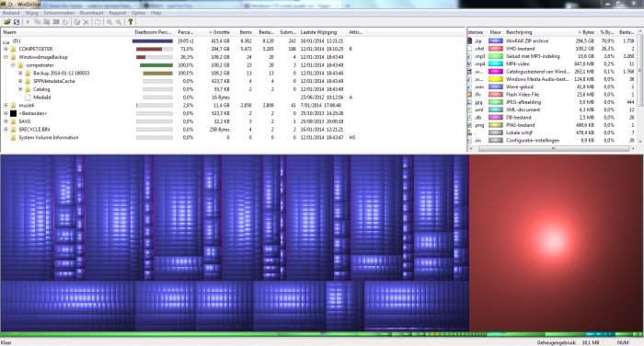The image size is (644, 346).
Task: Sort by the Grootte column header
Action: [x=219, y=32]
